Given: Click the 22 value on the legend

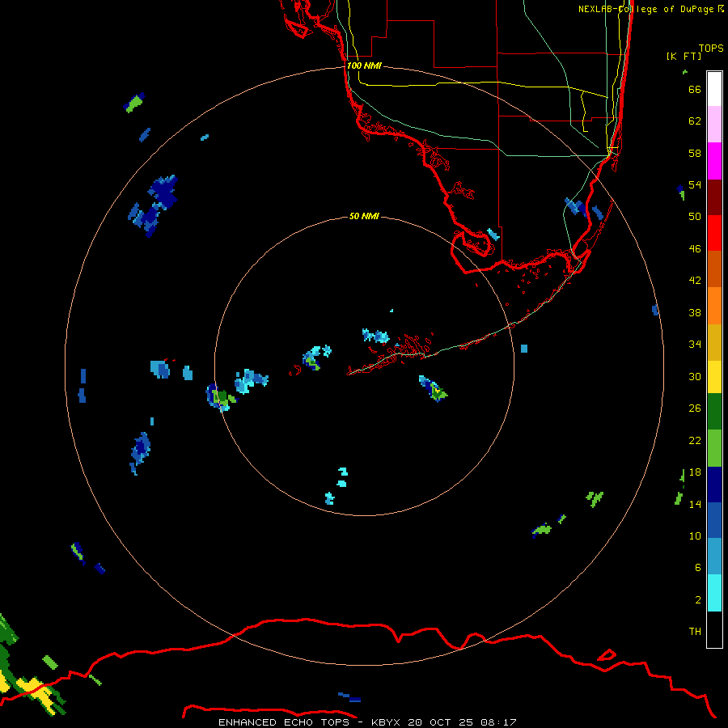Looking at the screenshot, I should (x=695, y=441).
